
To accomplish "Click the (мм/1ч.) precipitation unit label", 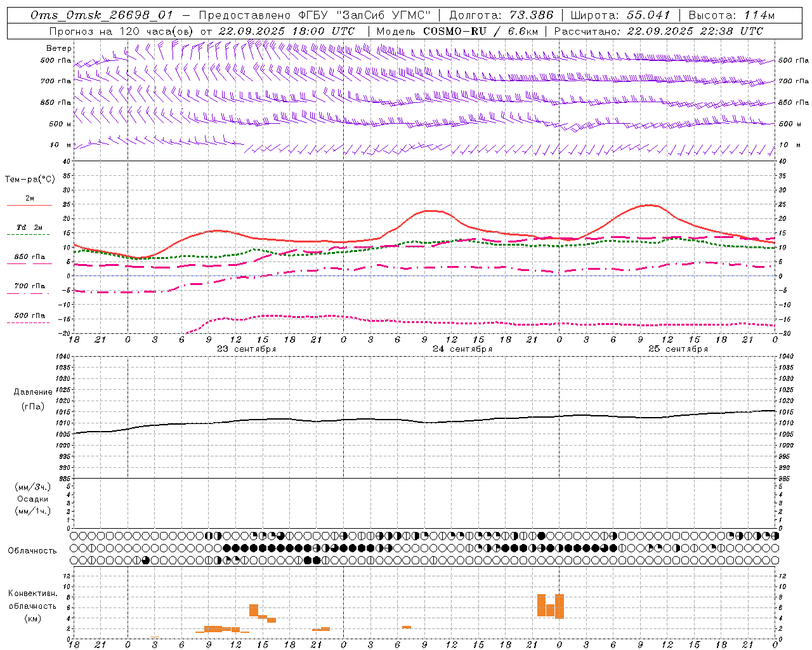I will 33,511.
